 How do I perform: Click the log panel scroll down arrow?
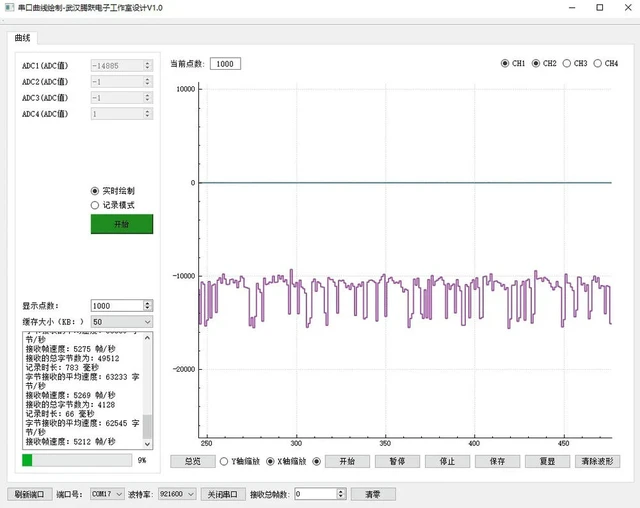[x=147, y=444]
